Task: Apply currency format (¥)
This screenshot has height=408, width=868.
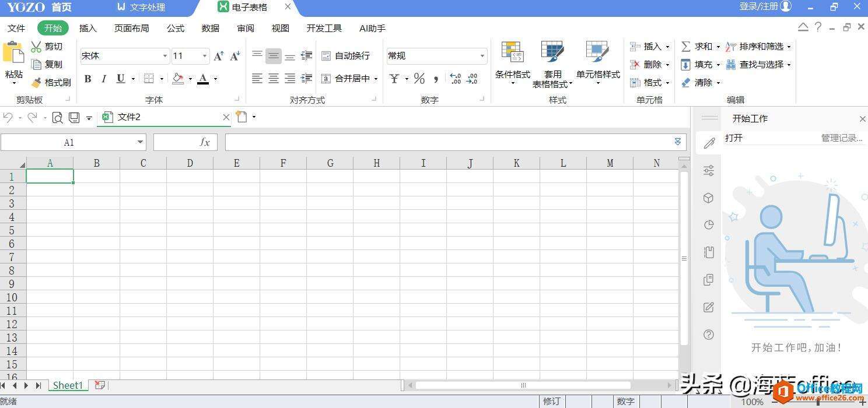Action: tap(395, 79)
